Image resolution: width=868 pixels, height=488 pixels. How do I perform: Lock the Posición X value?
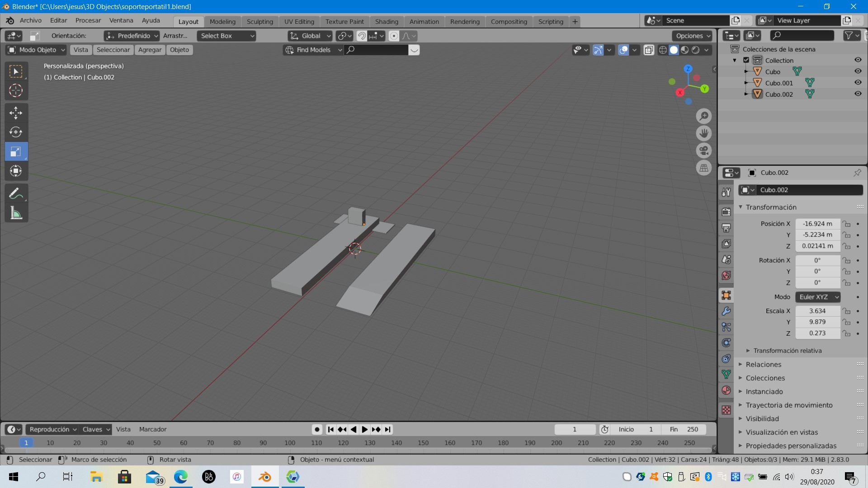pos(846,224)
